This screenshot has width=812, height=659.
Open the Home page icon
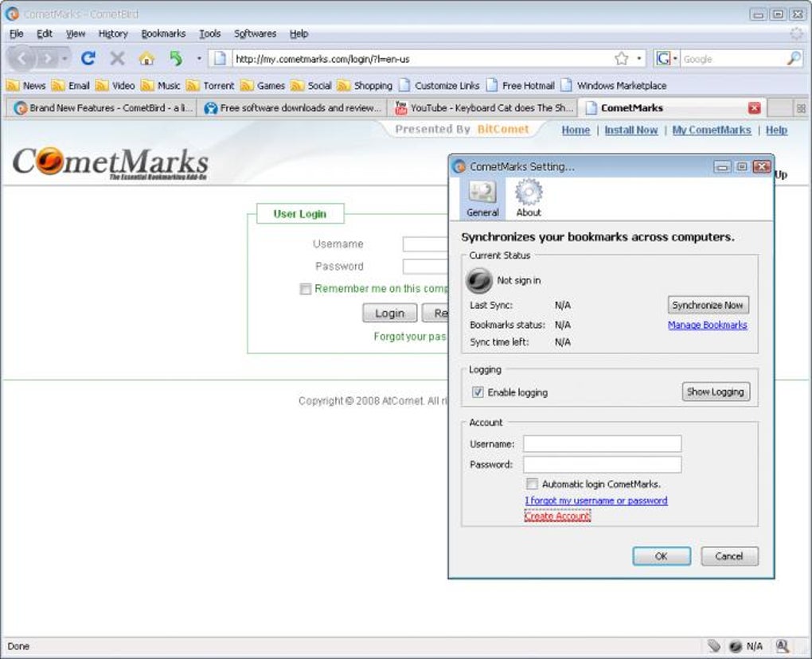146,58
